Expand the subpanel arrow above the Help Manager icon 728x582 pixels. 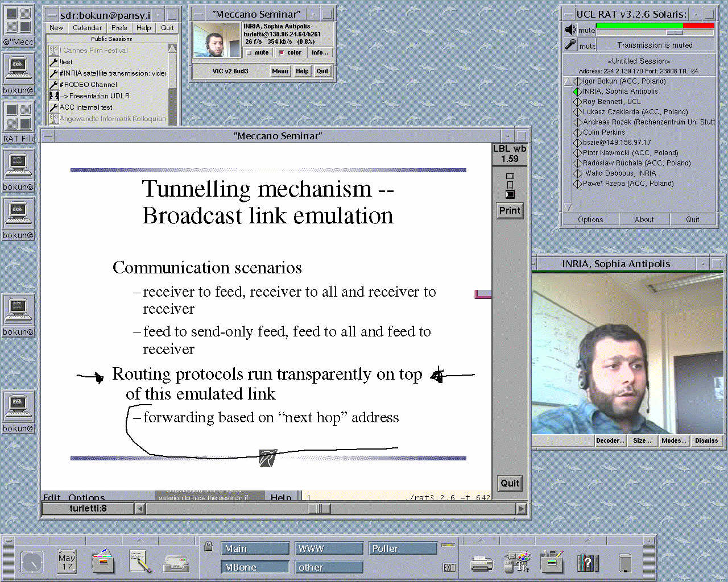(x=588, y=541)
